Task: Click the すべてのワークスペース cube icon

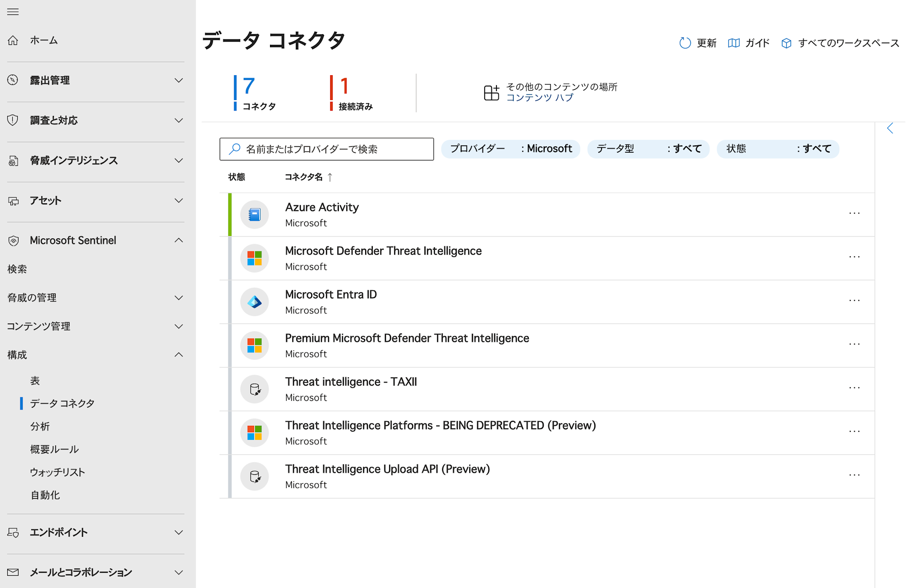Action: (x=786, y=43)
